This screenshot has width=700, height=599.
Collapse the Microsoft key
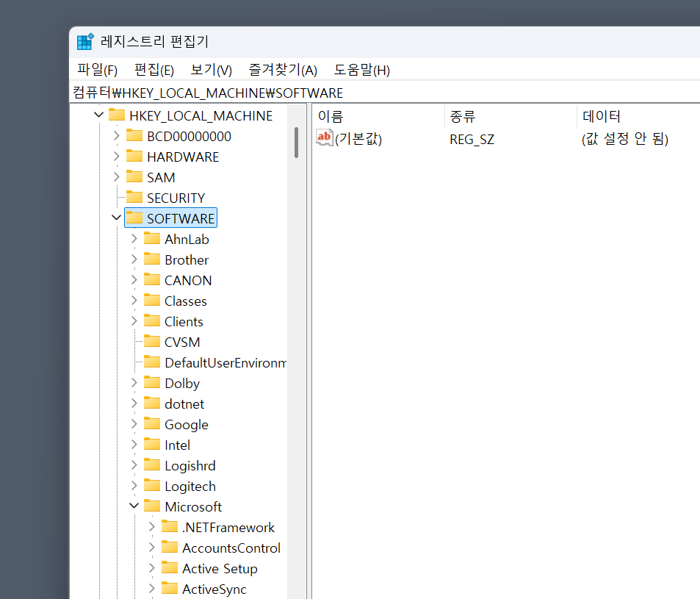[134, 506]
